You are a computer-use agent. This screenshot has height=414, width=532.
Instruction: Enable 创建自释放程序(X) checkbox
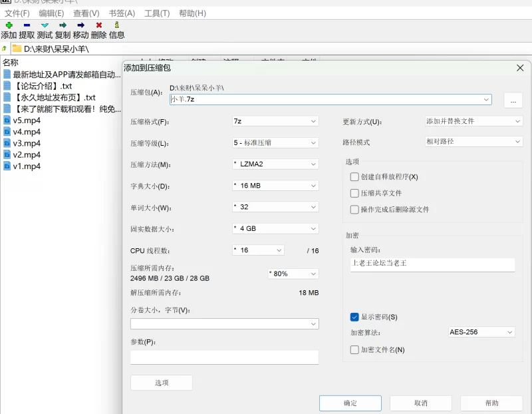354,176
